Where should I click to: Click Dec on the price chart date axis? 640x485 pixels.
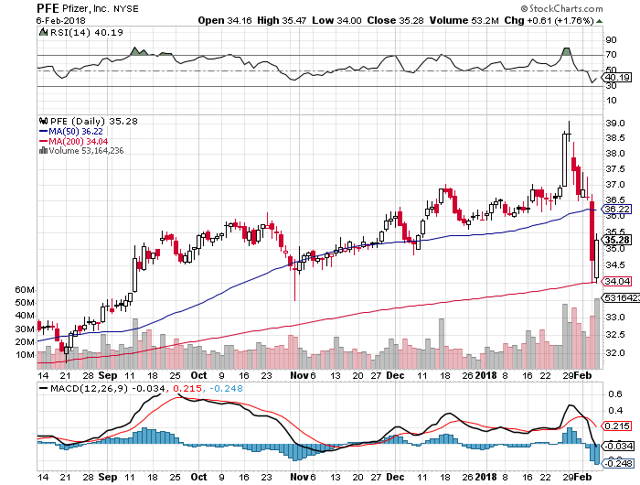click(x=395, y=376)
